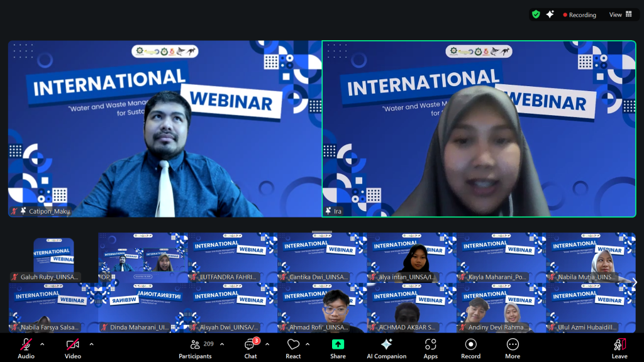Select alya intan's video thumbnail
Viewport: 644px width, 362px height.
412,258
